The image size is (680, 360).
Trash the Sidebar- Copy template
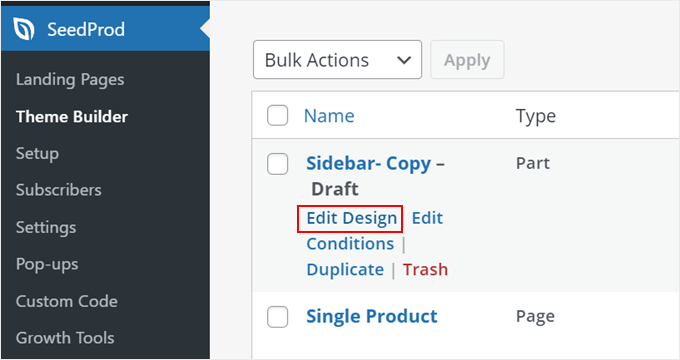(425, 270)
